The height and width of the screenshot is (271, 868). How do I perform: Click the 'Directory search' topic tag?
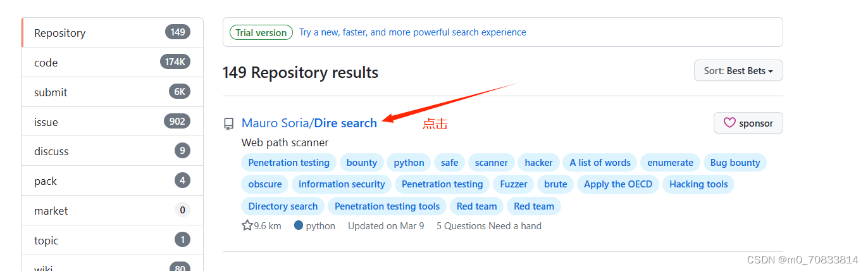coord(283,206)
